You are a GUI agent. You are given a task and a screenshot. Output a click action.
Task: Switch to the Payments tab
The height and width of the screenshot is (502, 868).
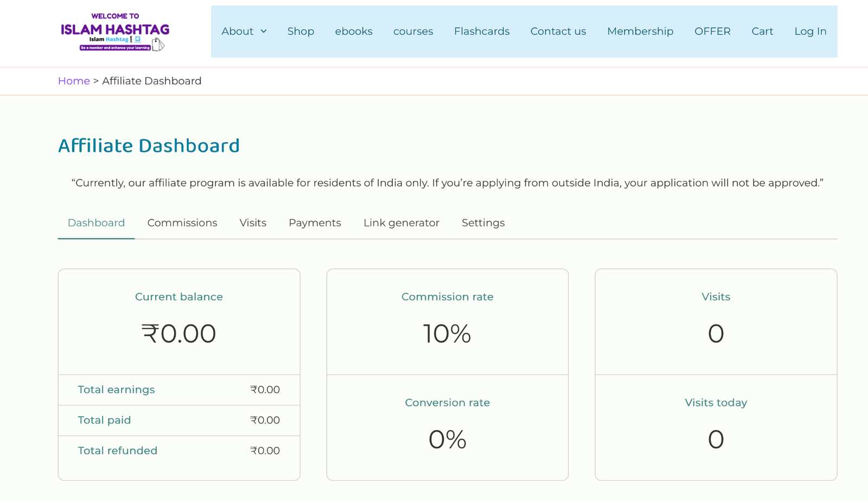[315, 223]
